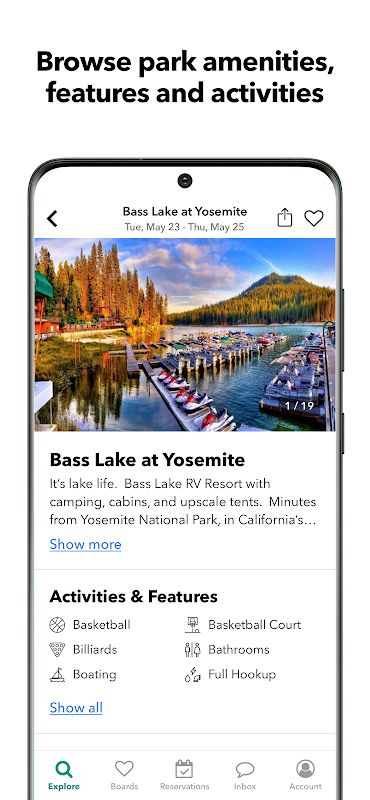Go to the Reservations tab
This screenshot has width=370, height=800.
(184, 775)
